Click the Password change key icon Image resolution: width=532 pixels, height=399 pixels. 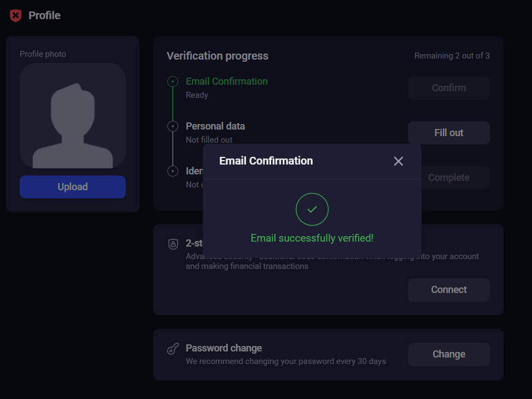173,349
